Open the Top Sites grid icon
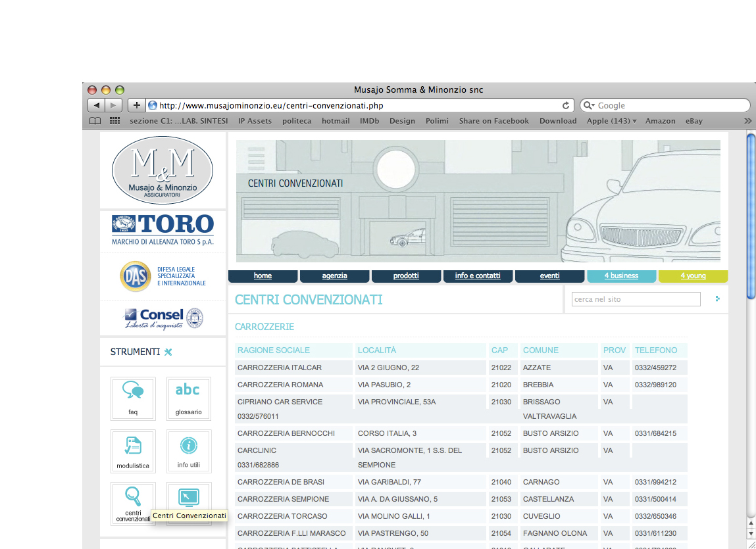The width and height of the screenshot is (756, 549). (114, 121)
